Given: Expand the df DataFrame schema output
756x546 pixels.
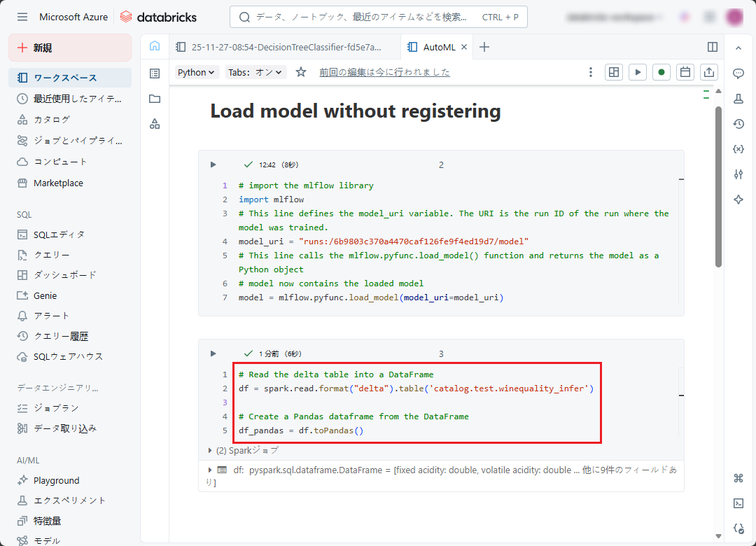Looking at the screenshot, I should coord(210,470).
